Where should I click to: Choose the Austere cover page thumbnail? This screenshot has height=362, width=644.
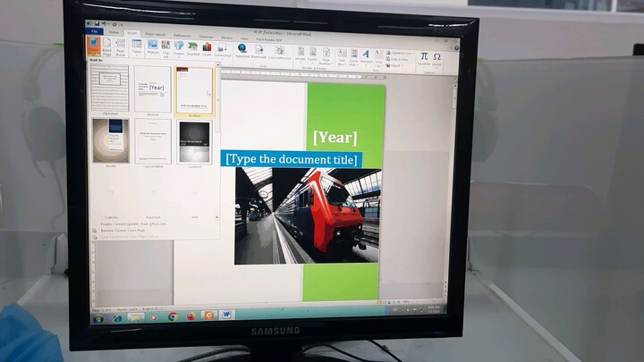pyautogui.click(x=194, y=91)
